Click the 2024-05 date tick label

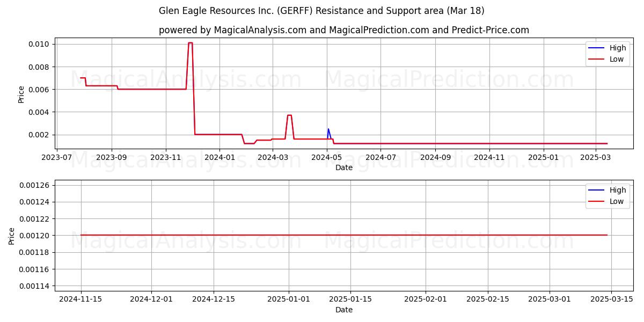327,158
